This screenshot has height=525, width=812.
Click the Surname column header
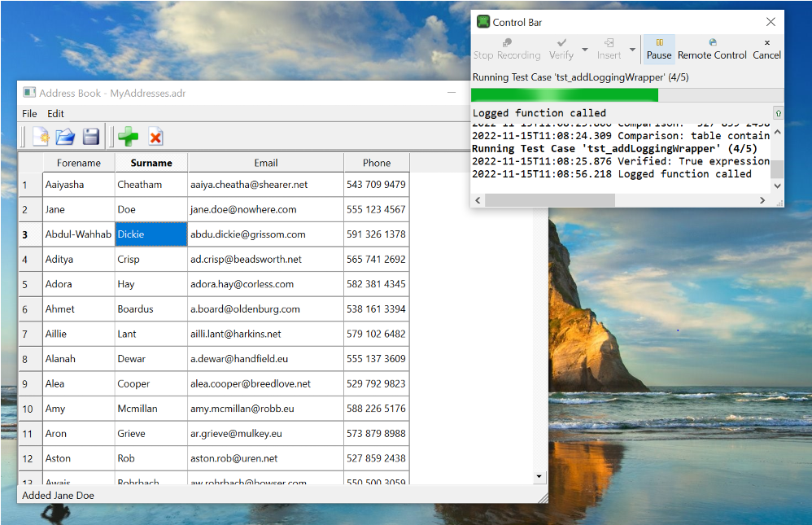[x=151, y=163]
